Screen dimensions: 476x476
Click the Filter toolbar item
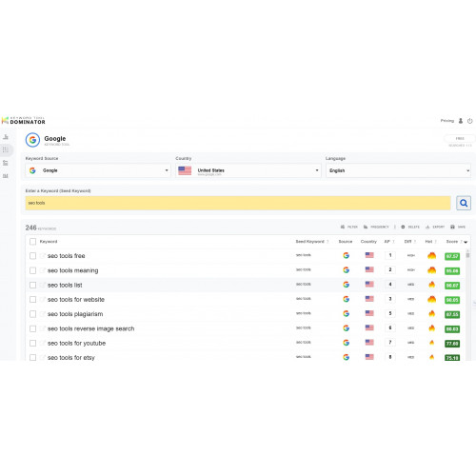[349, 227]
